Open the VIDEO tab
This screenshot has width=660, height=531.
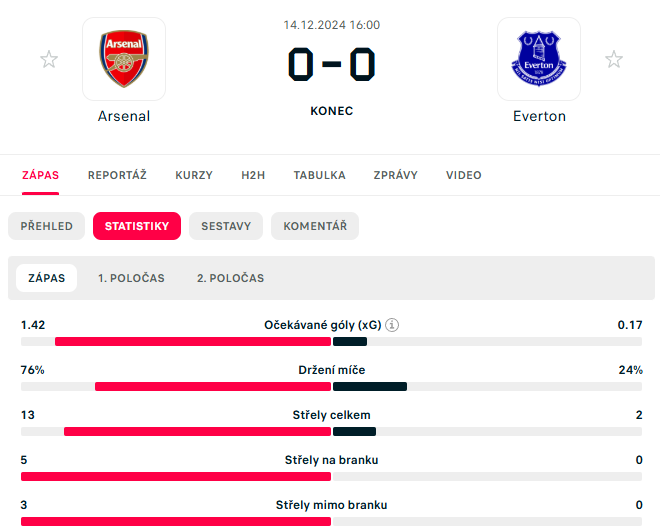point(463,175)
